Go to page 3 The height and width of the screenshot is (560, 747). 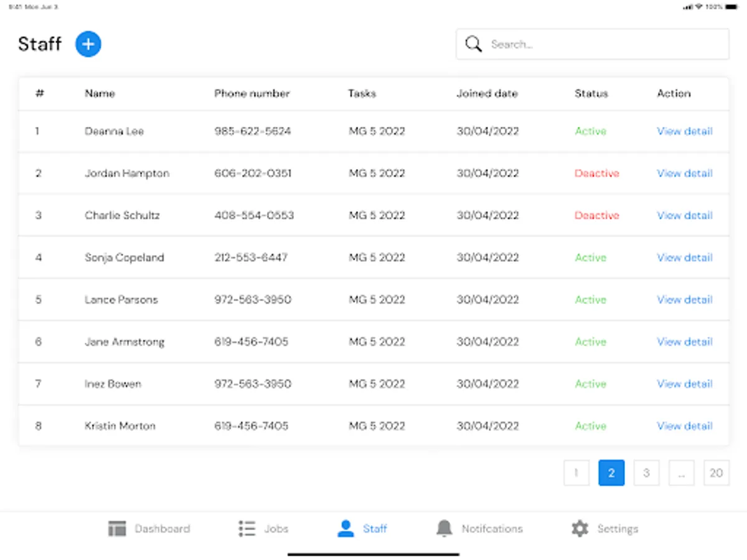646,473
